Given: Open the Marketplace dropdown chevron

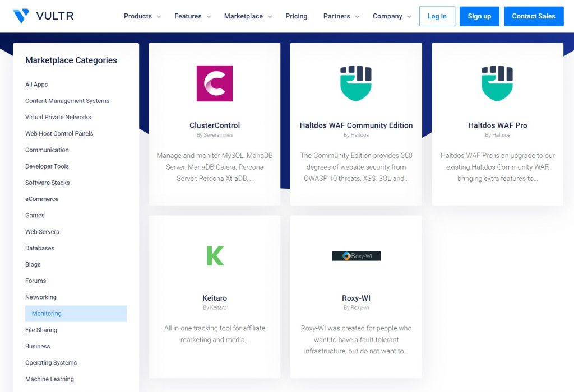Looking at the screenshot, I should coord(270,16).
